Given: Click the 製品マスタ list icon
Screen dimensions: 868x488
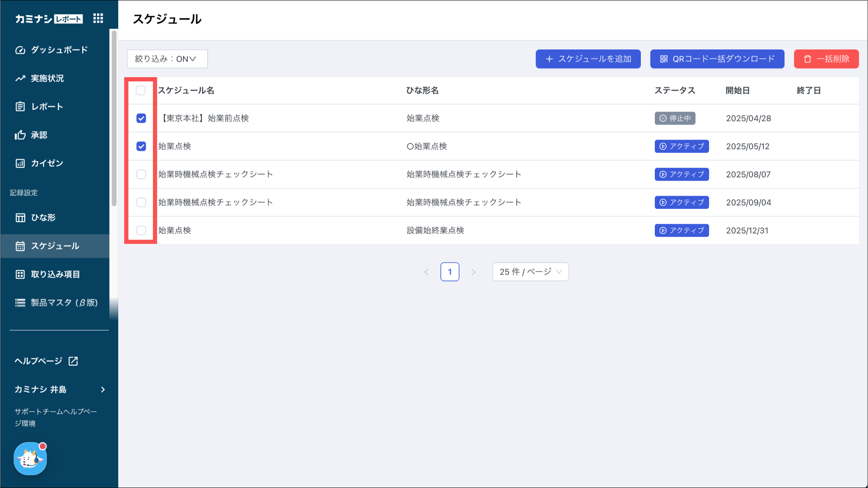Looking at the screenshot, I should point(20,303).
